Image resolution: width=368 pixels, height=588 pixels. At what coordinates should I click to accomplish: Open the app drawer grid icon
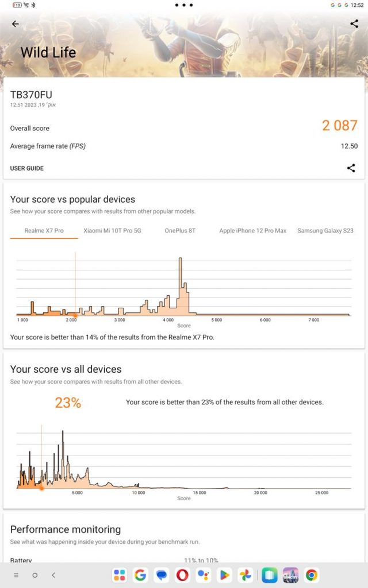pos(120,575)
